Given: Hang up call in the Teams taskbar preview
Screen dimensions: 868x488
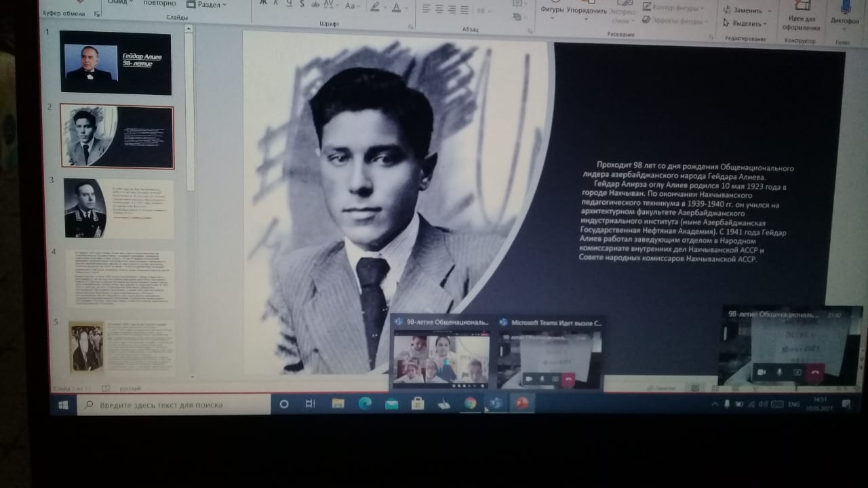Looking at the screenshot, I should [568, 379].
